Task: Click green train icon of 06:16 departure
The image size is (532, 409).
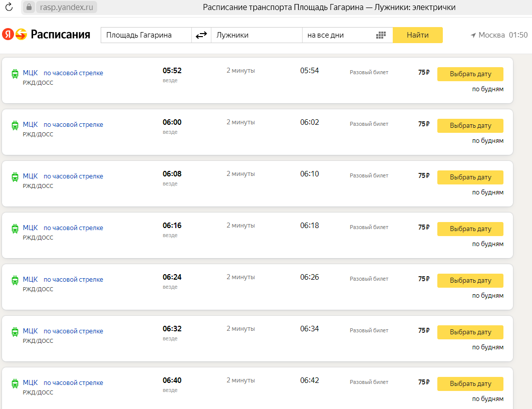Action: pyautogui.click(x=15, y=229)
